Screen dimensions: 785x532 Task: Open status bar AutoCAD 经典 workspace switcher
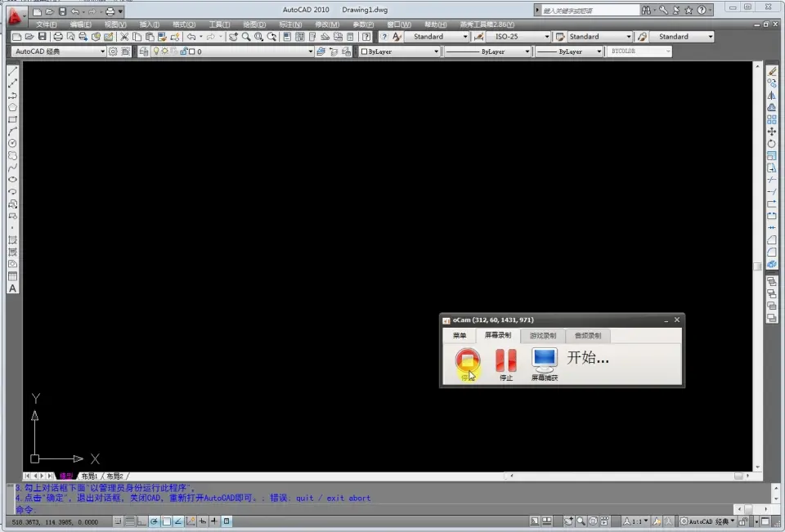(706, 521)
